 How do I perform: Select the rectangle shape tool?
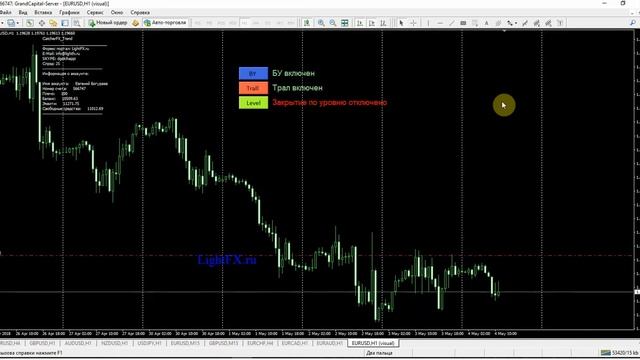tap(463, 23)
